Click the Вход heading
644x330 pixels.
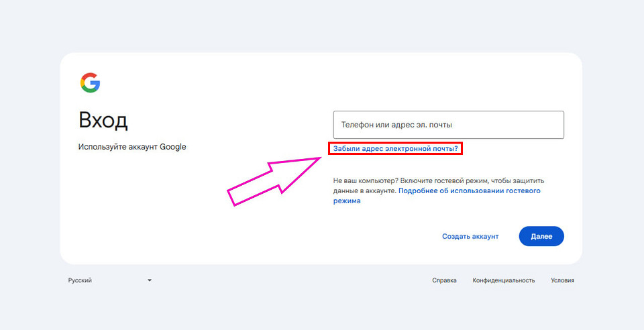(103, 121)
